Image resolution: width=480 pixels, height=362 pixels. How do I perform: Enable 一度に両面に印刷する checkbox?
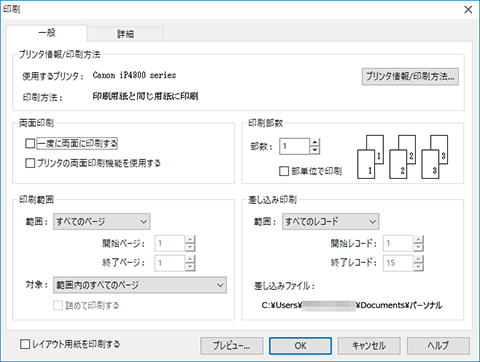(30, 143)
